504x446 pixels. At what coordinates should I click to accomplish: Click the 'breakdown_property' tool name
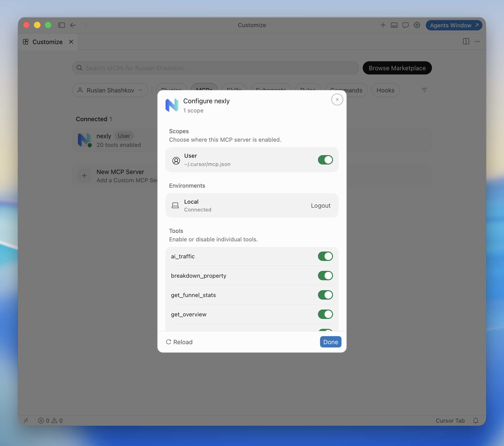coord(199,276)
